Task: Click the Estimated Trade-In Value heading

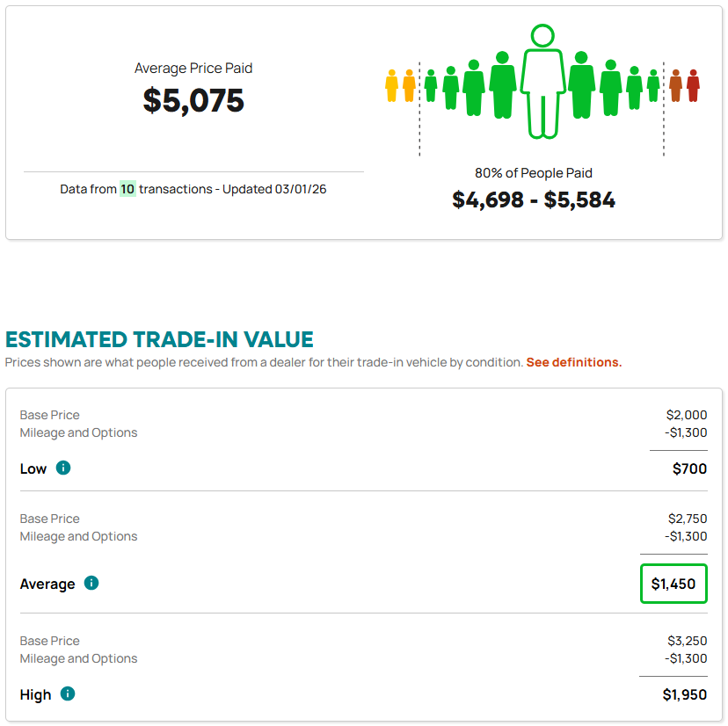Action: click(x=159, y=339)
